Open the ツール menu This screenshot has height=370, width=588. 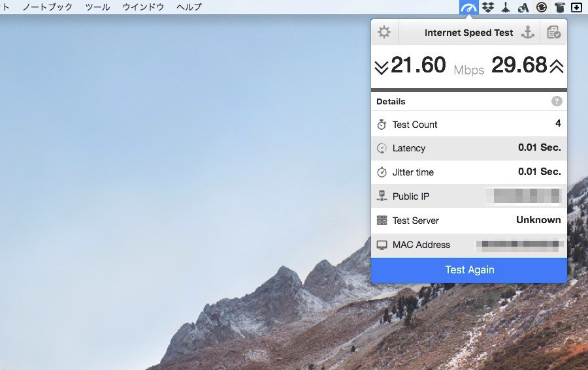pos(97,7)
